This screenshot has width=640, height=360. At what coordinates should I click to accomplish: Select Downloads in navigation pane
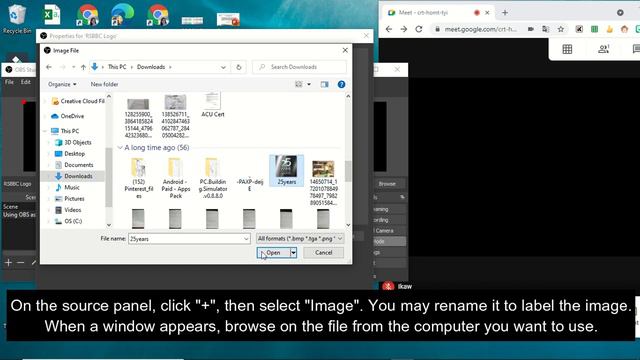[x=73, y=176]
